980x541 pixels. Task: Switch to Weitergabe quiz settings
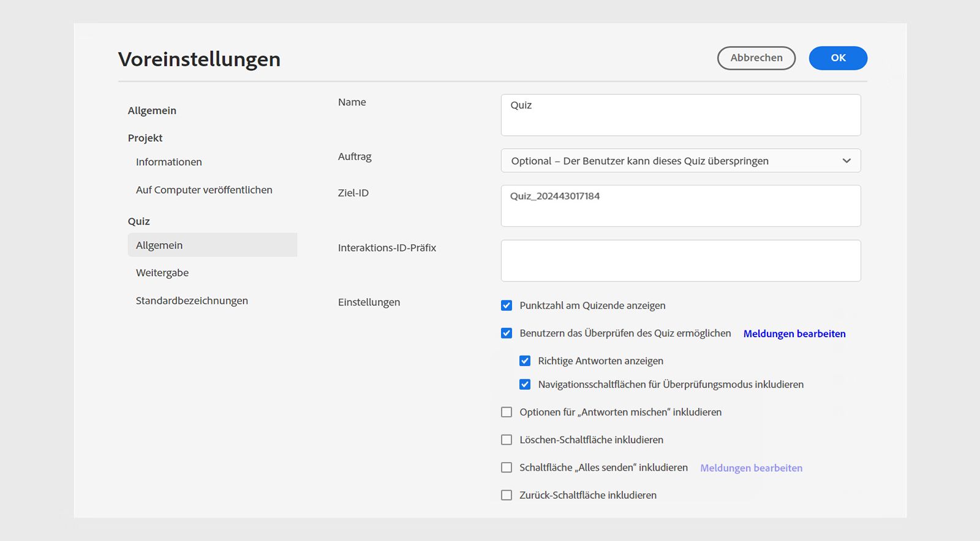coord(162,273)
